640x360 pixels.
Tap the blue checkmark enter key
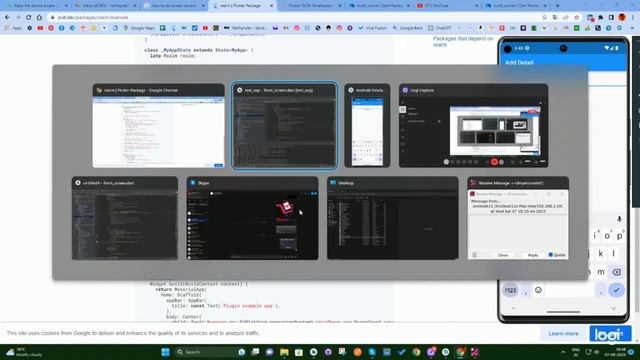point(616,290)
